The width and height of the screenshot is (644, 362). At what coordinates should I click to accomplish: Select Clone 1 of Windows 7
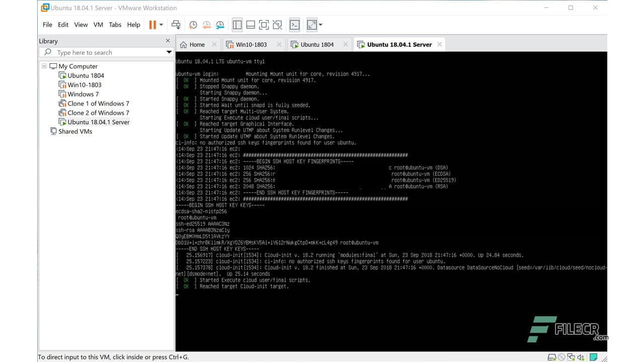click(98, 103)
